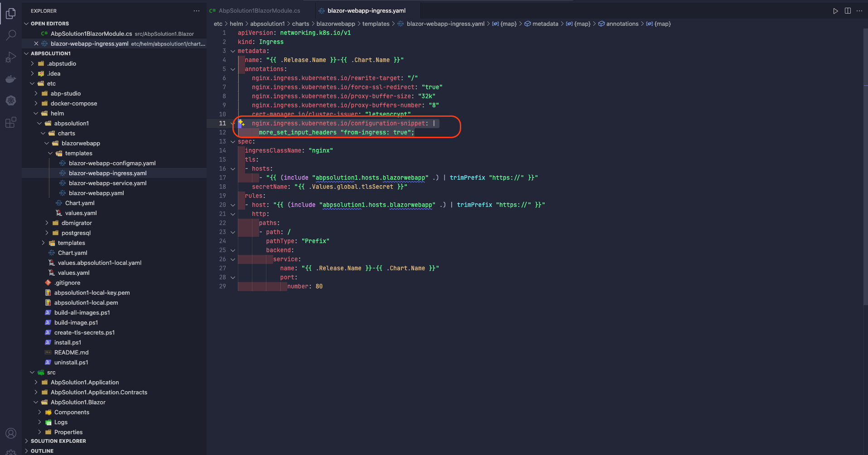Image resolution: width=868 pixels, height=455 pixels.
Task: Open the Explorer more actions ellipsis
Action: (x=196, y=11)
